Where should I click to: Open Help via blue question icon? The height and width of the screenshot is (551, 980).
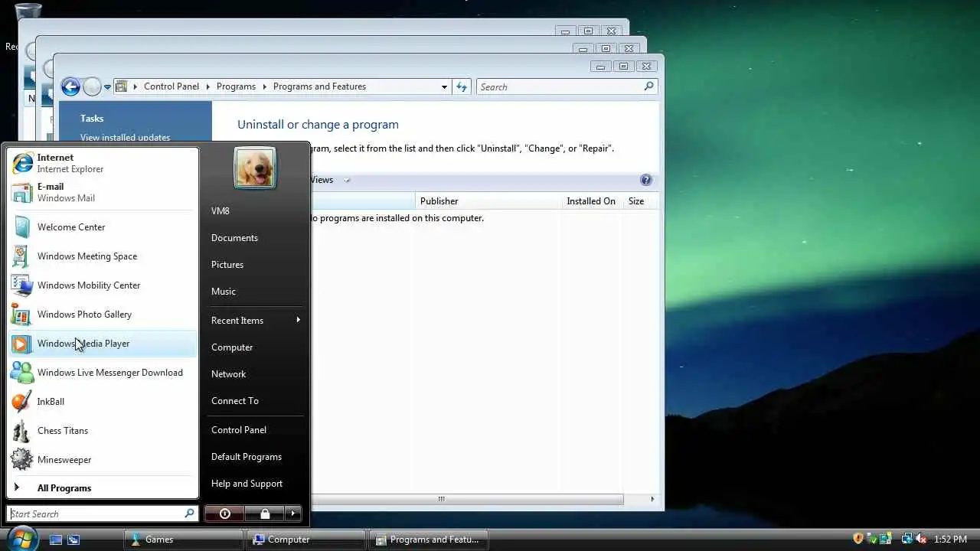pos(645,180)
